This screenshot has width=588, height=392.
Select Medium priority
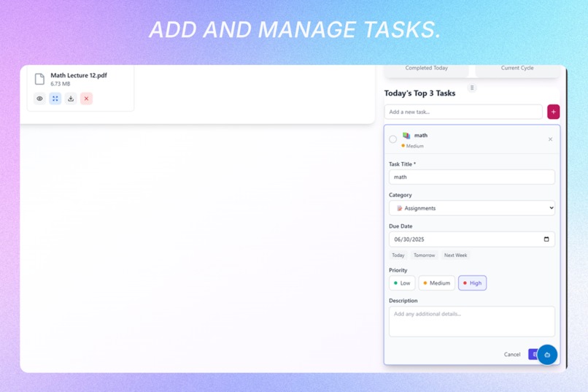pos(436,283)
